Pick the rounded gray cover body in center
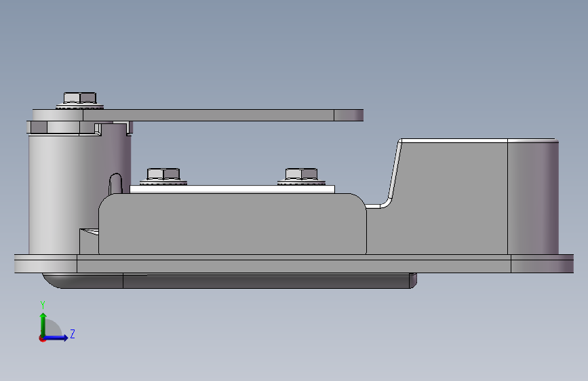 click(232, 224)
